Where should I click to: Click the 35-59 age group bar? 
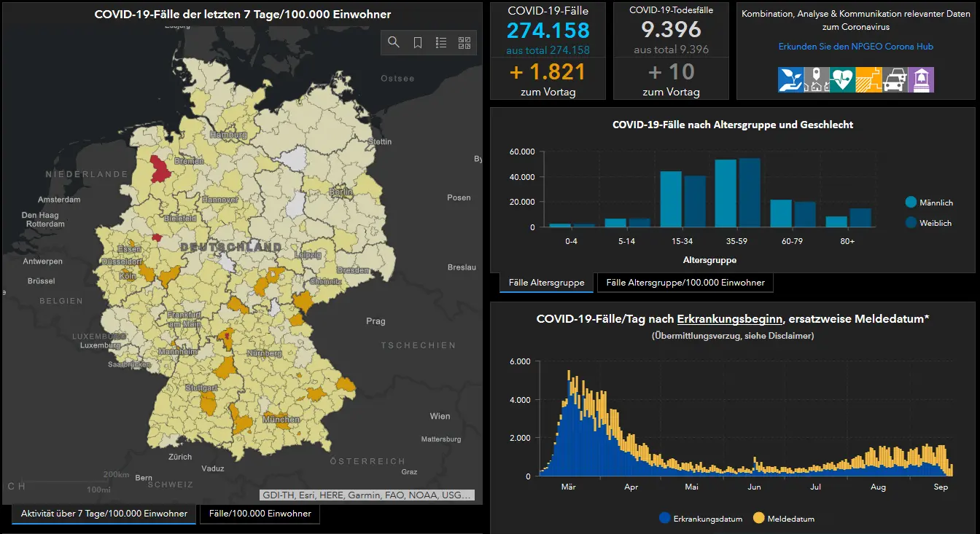[737, 193]
